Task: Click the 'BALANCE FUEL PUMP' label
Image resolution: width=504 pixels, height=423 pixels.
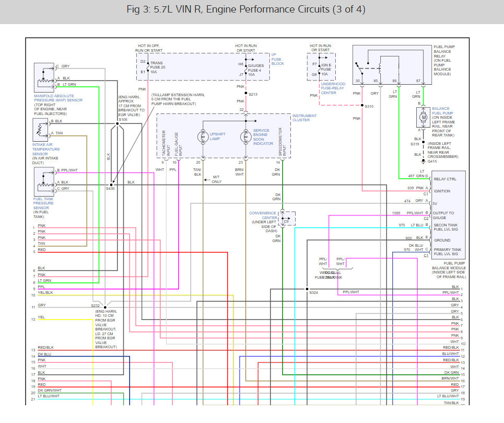Action: click(x=442, y=111)
